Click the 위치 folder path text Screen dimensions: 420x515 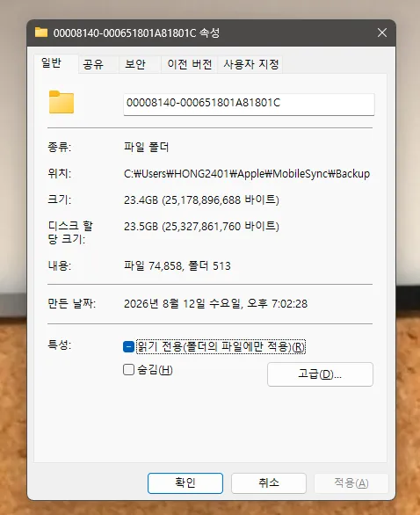pyautogui.click(x=247, y=173)
